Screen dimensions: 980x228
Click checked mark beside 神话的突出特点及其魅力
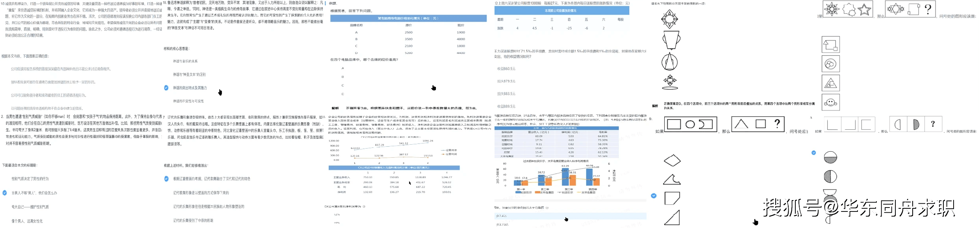[166, 88]
